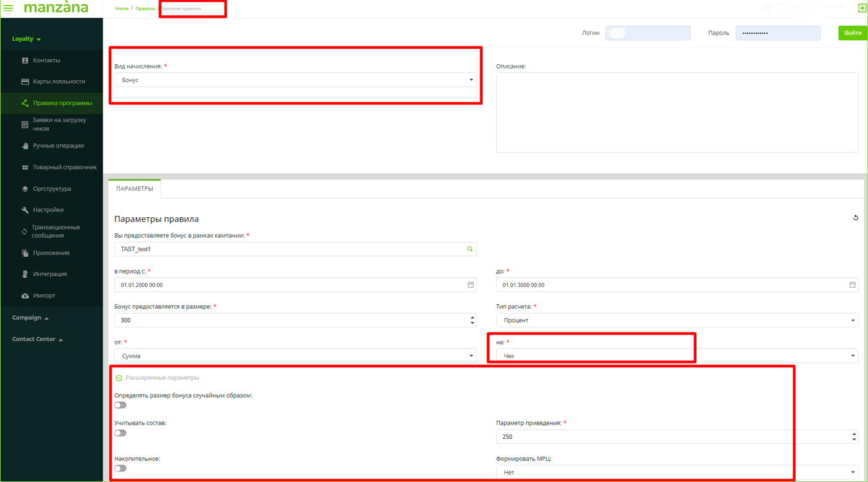The image size is (868, 482).
Task: Open Настройки in the sidebar
Action: click(x=48, y=210)
